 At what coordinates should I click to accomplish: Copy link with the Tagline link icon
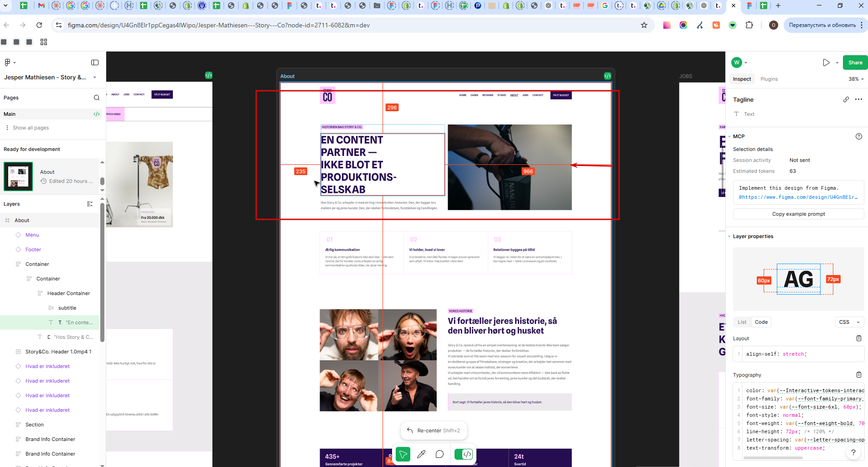click(x=846, y=99)
